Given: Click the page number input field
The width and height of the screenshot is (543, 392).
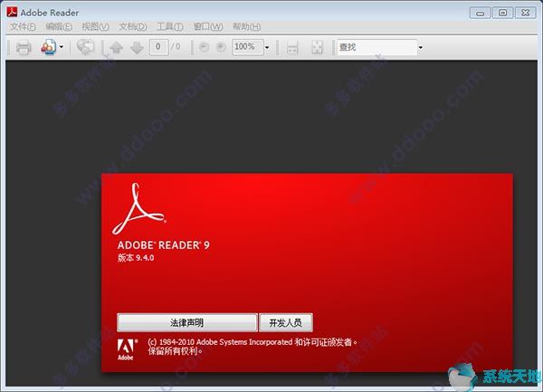Looking at the screenshot, I should [x=159, y=47].
